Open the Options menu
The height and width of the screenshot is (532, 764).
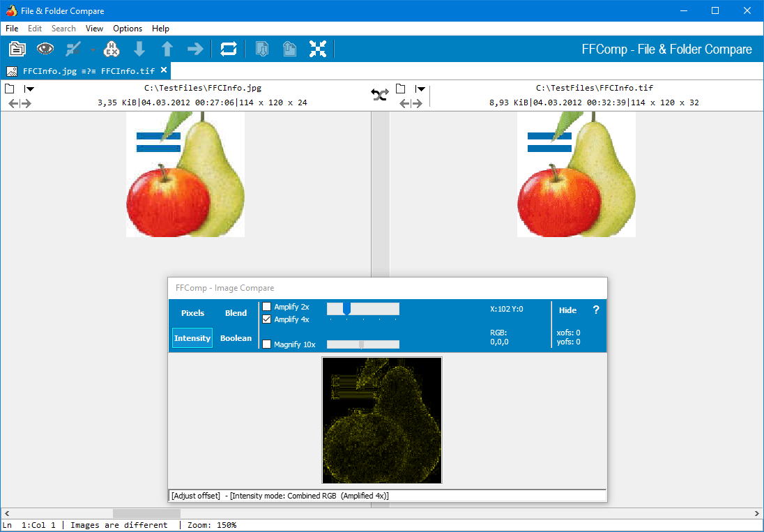coord(128,29)
